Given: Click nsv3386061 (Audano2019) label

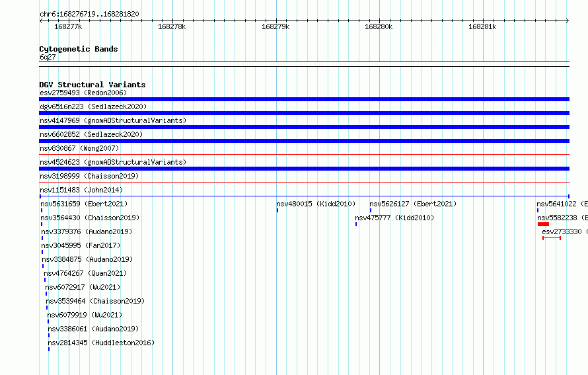Looking at the screenshot, I should coord(93,329).
